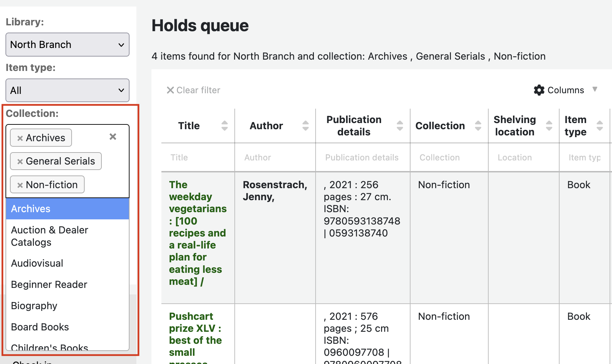The width and height of the screenshot is (612, 364).
Task: Open the Library dropdown showing North Branch
Action: (x=68, y=45)
